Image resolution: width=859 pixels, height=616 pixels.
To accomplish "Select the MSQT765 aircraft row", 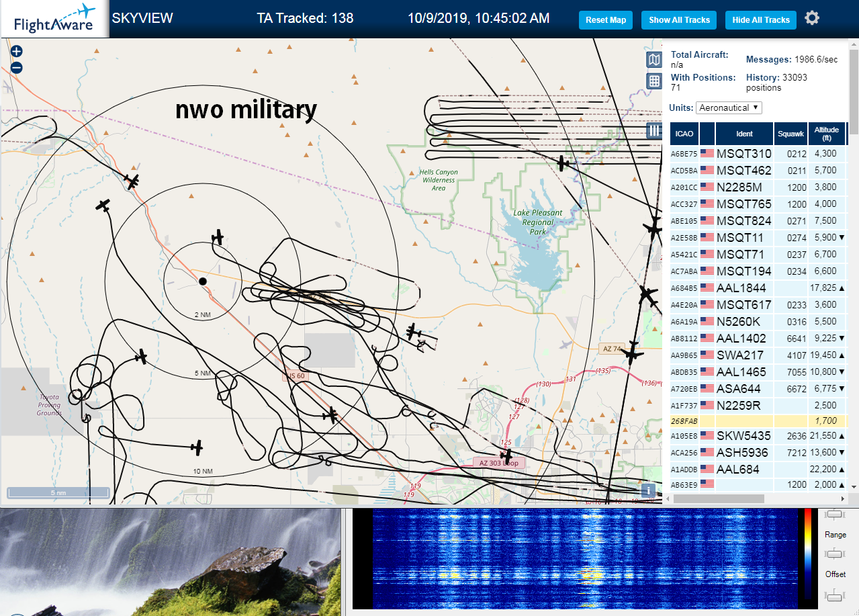I will (758, 204).
